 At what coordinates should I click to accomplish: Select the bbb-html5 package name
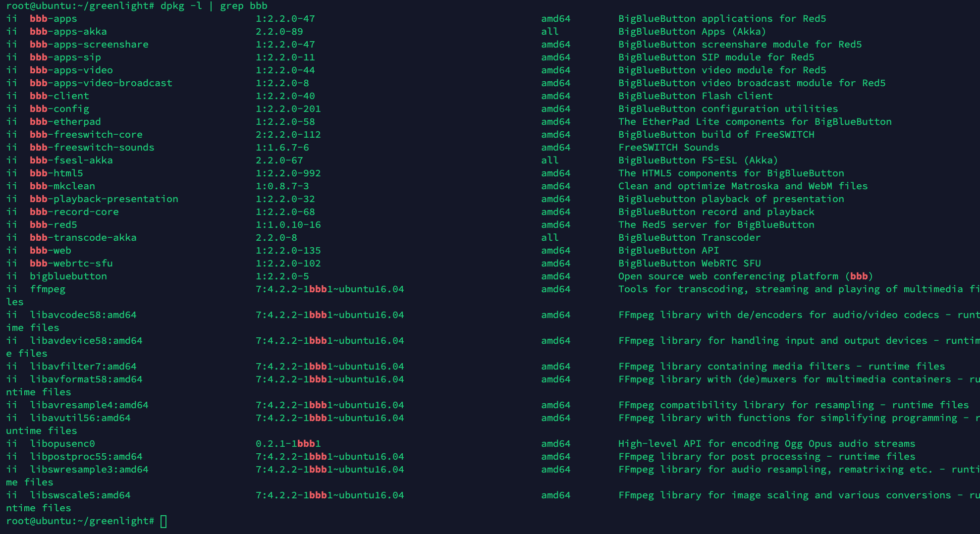click(x=56, y=173)
